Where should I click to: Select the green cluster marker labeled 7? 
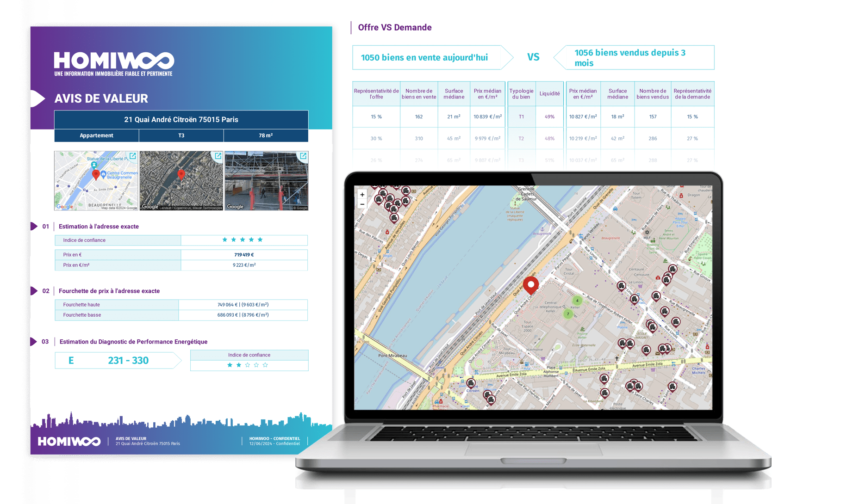pyautogui.click(x=568, y=314)
